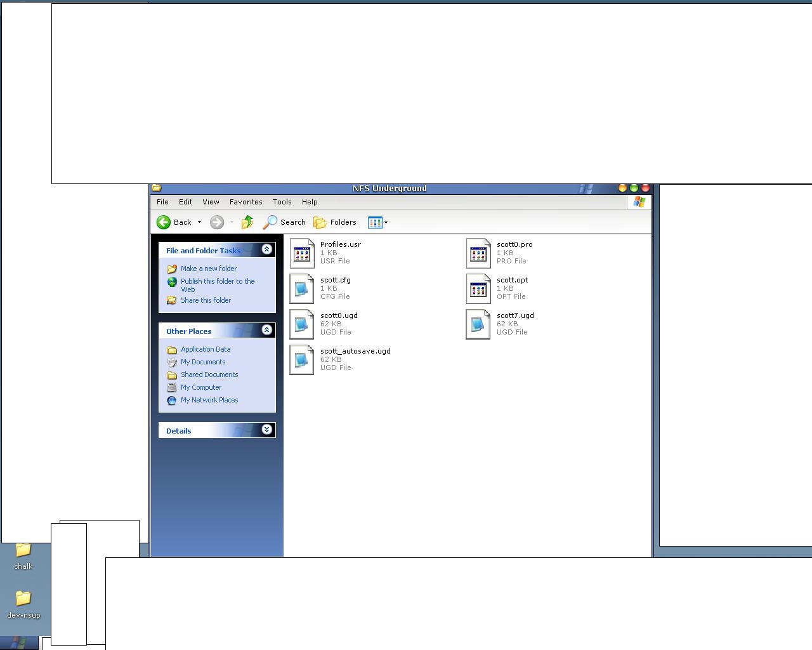
Task: Open the View menu
Action: click(x=211, y=202)
